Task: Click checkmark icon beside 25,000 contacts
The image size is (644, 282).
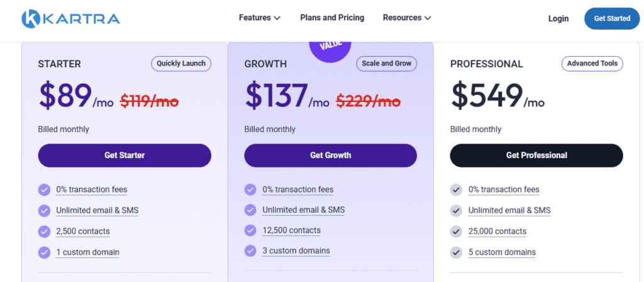Action: click(x=457, y=231)
